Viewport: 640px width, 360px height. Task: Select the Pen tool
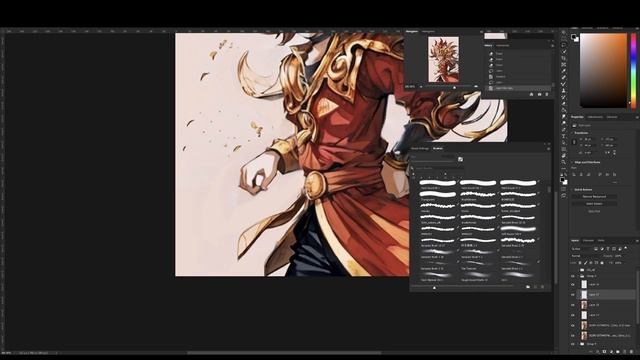click(x=564, y=129)
